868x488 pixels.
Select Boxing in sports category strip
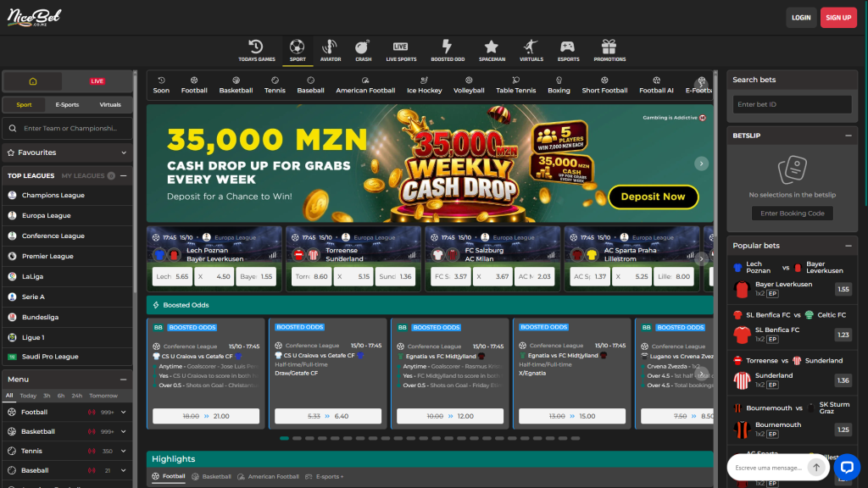point(559,86)
